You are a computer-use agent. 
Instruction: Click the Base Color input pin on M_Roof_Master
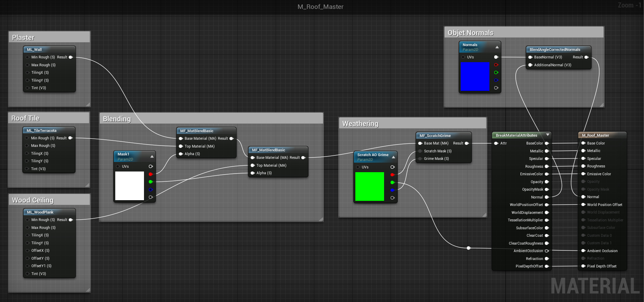click(583, 143)
